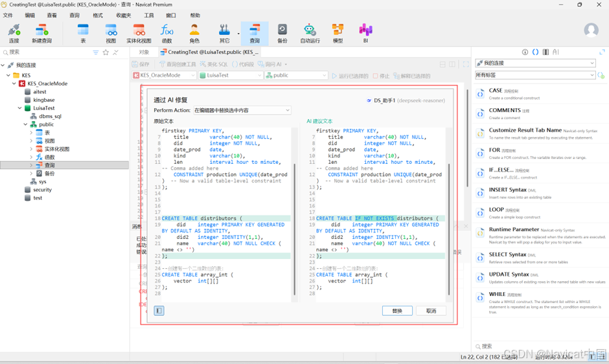Click the full-screen icon in query toolbar
Screen dimensions: 609x364
pos(466,65)
